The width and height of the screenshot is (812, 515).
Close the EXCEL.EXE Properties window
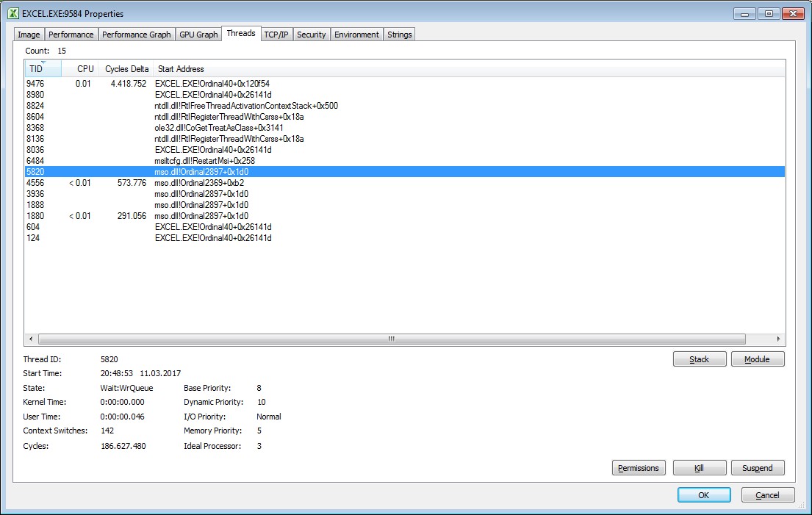click(x=793, y=14)
